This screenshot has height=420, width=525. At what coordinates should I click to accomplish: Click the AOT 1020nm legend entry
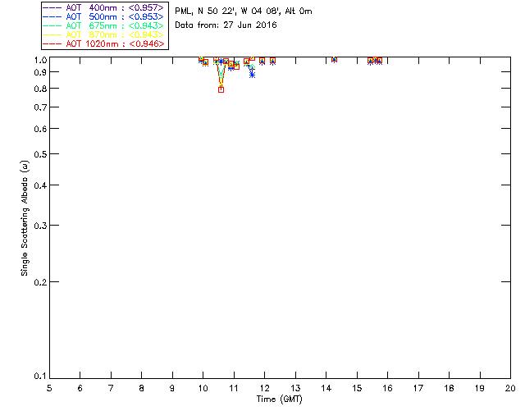[x=103, y=43]
